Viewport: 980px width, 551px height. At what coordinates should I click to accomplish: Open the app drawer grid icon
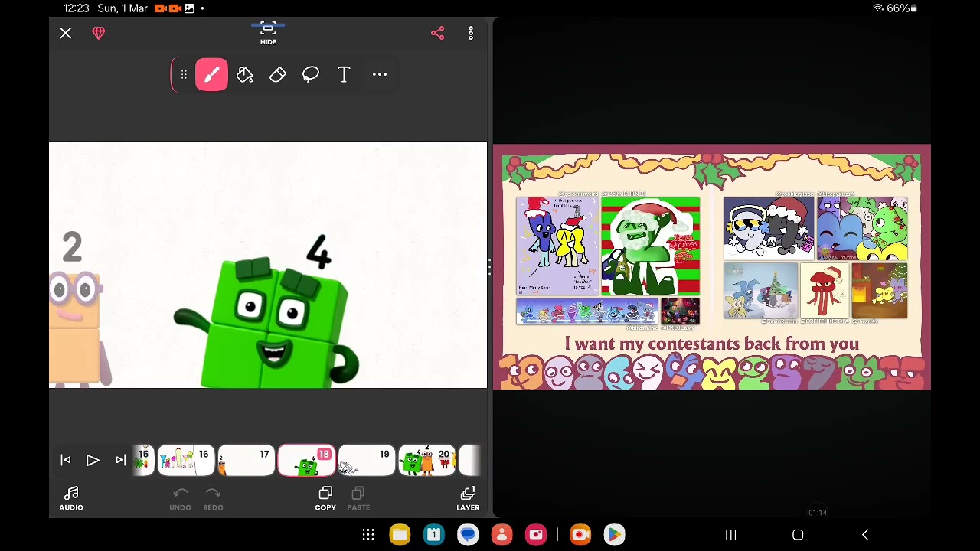368,535
